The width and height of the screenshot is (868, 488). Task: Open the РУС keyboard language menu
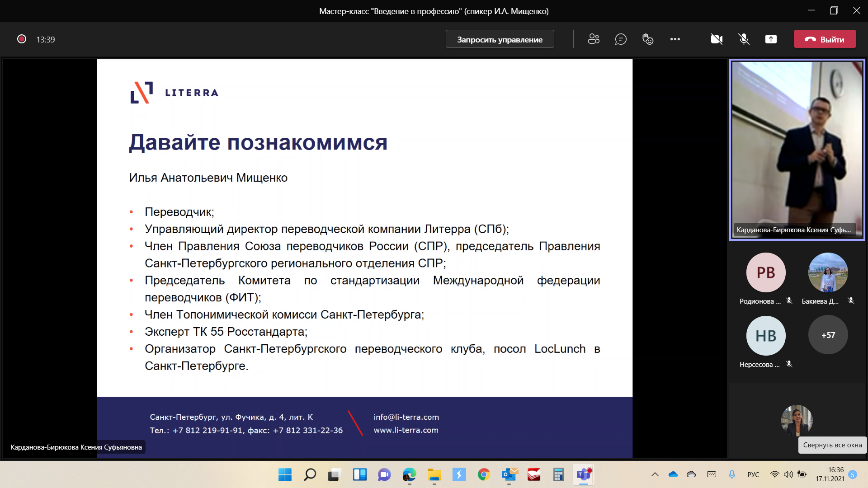753,474
